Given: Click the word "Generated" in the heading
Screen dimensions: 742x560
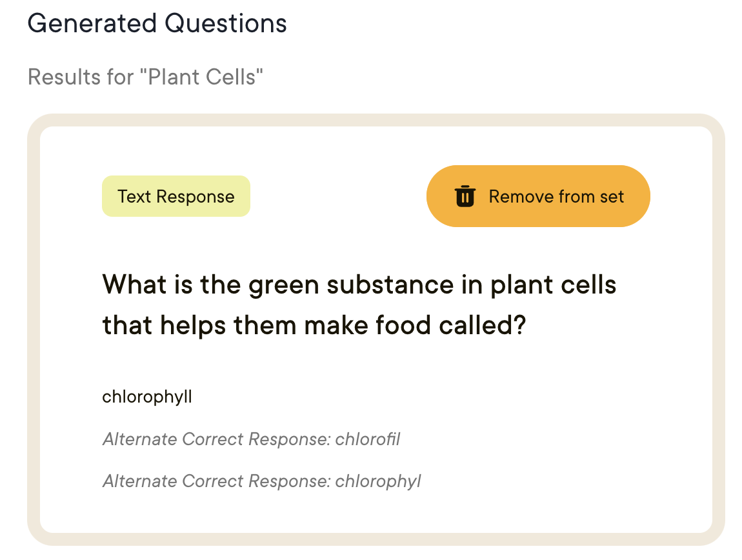Looking at the screenshot, I should coord(92,24).
